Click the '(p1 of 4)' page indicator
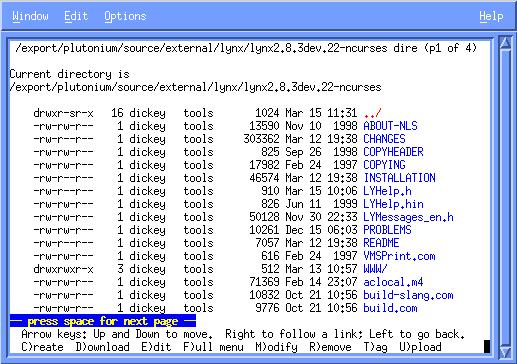517x364 pixels. click(451, 48)
